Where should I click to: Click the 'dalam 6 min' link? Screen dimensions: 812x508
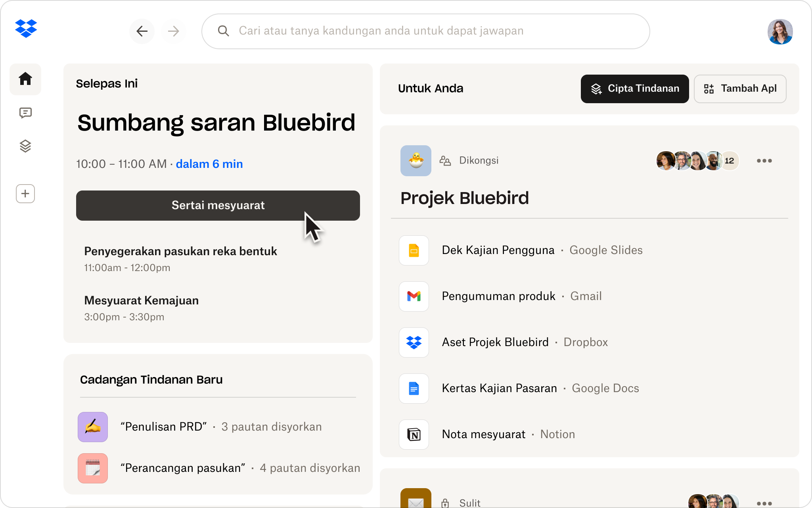(209, 164)
